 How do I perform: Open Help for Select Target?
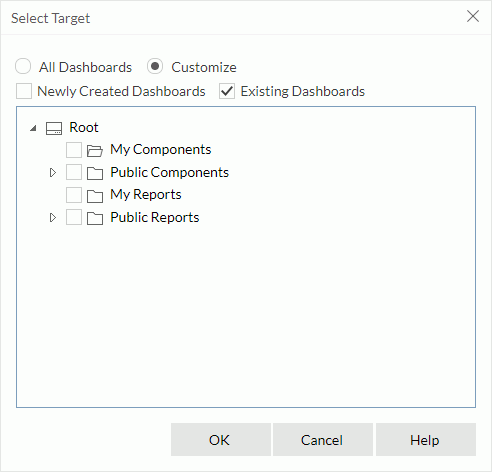pos(426,440)
